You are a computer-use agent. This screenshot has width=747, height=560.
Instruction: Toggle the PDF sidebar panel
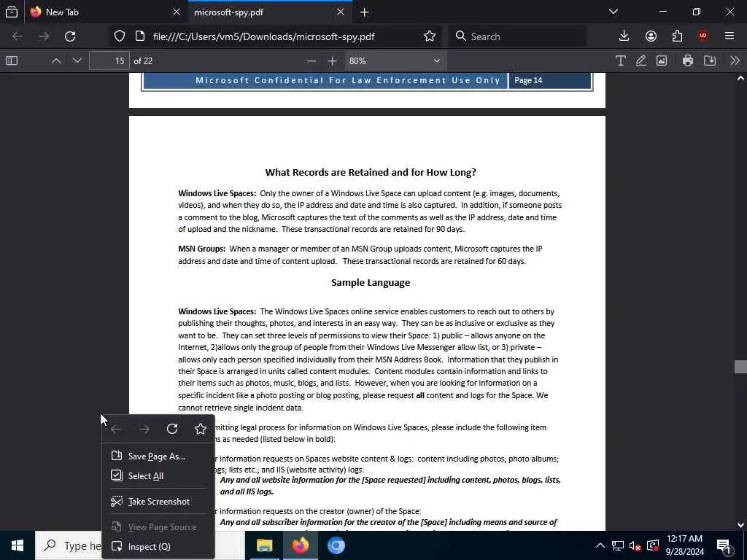point(12,61)
